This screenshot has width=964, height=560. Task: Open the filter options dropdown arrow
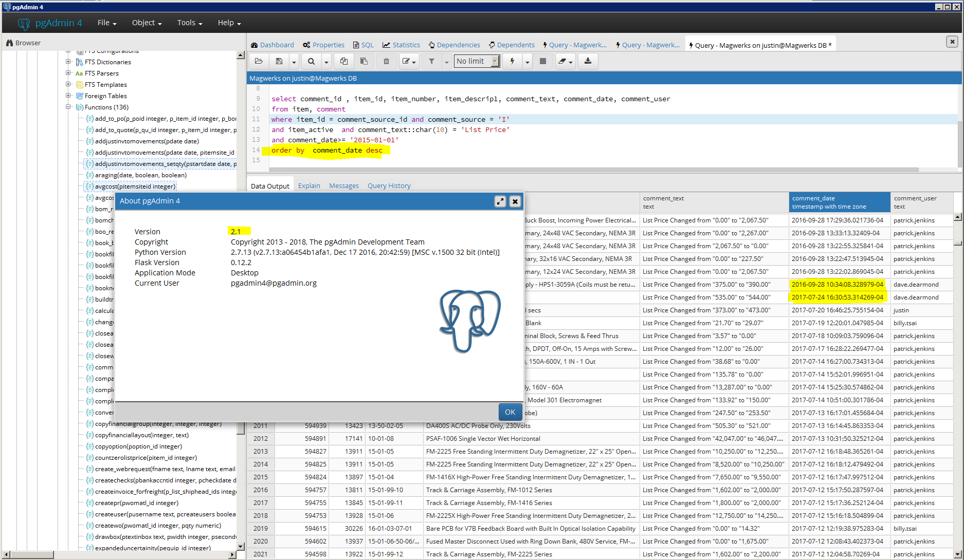coord(446,61)
